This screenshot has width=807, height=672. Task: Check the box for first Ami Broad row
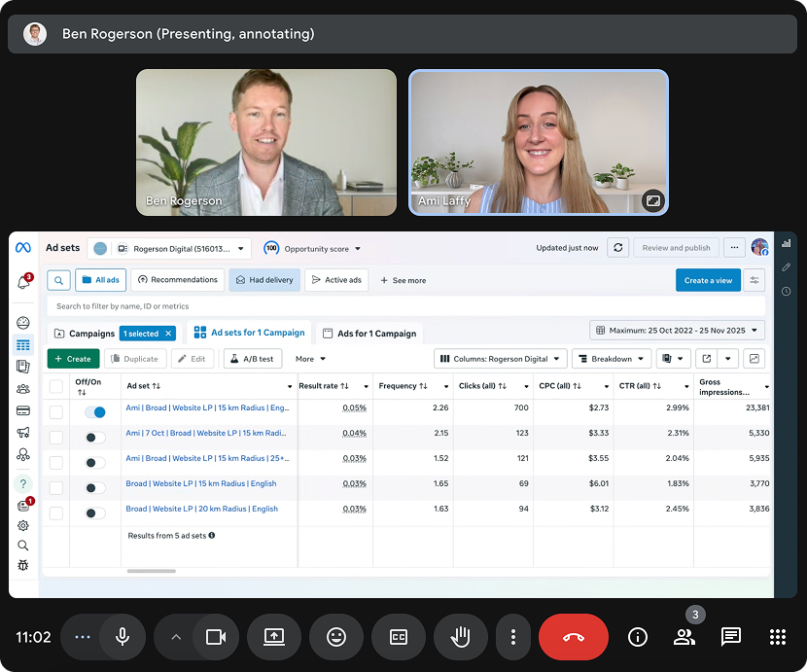tap(56, 412)
